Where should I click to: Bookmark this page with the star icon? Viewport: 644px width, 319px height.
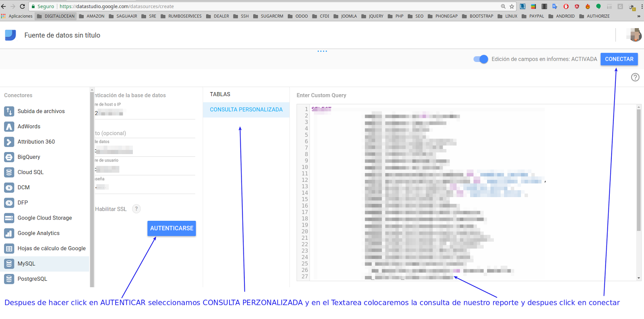[x=512, y=6]
